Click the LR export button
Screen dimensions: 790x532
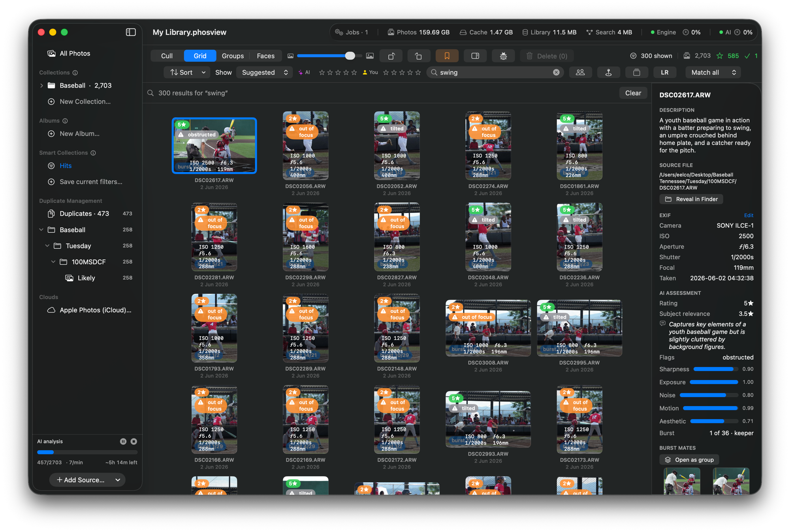pyautogui.click(x=665, y=73)
